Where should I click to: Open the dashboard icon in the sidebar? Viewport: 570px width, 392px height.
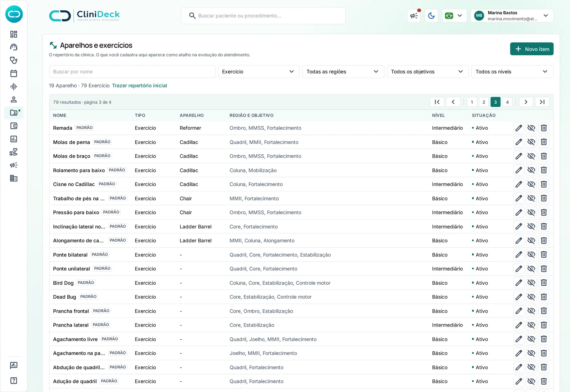tap(14, 34)
